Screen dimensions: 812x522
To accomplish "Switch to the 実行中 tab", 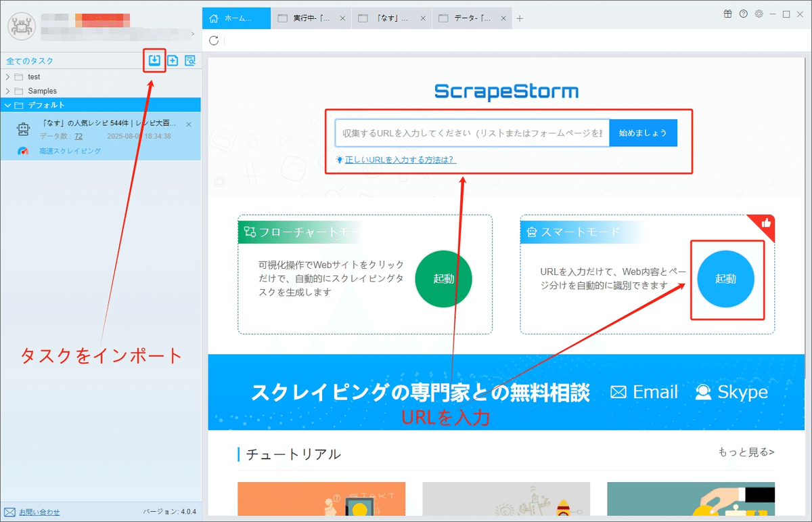I will click(x=311, y=18).
